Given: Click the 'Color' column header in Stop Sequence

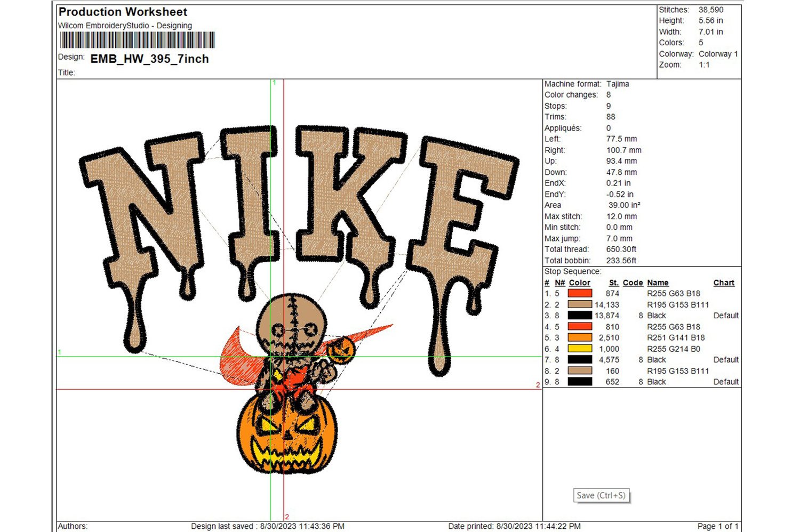Looking at the screenshot, I should [580, 283].
